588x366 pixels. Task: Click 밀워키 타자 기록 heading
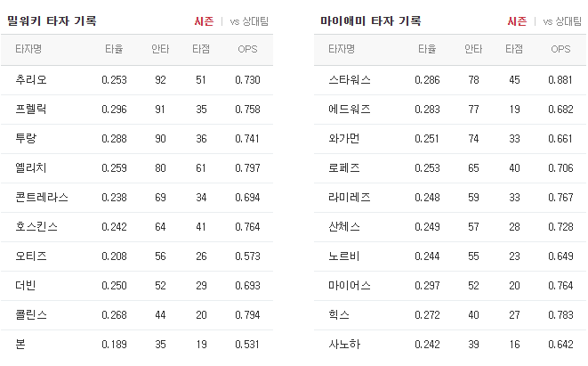pyautogui.click(x=52, y=20)
